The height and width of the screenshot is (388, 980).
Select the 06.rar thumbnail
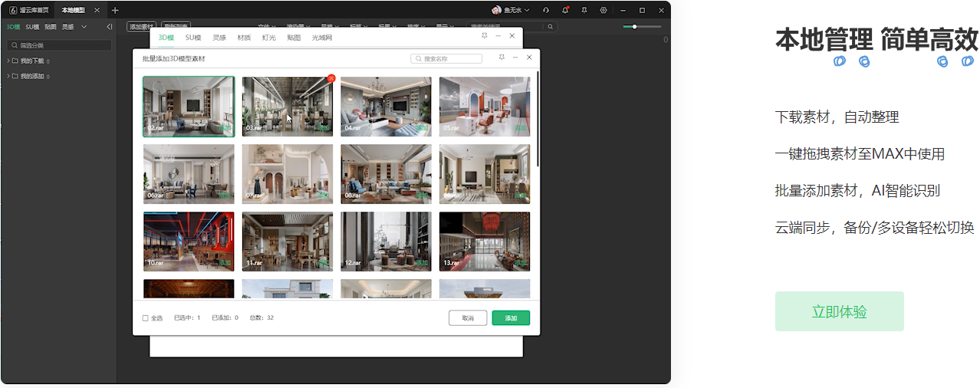[x=189, y=174]
